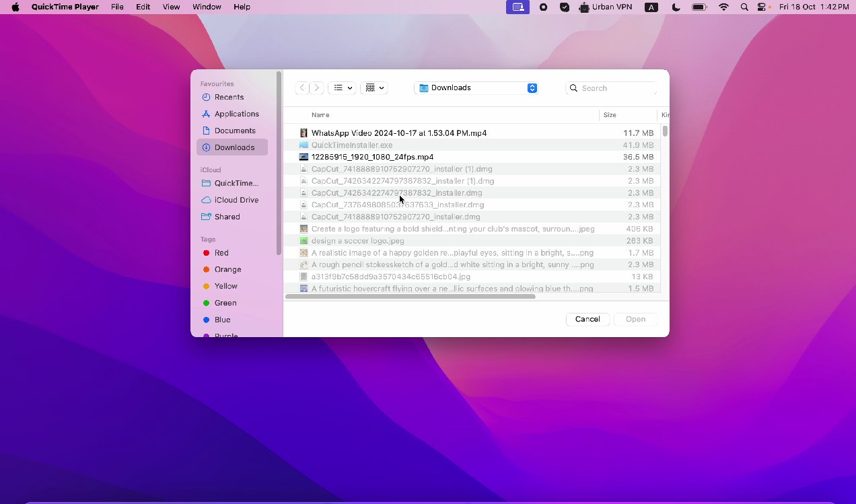This screenshot has width=856, height=504.
Task: Select the Blue tag
Action: tap(232, 320)
